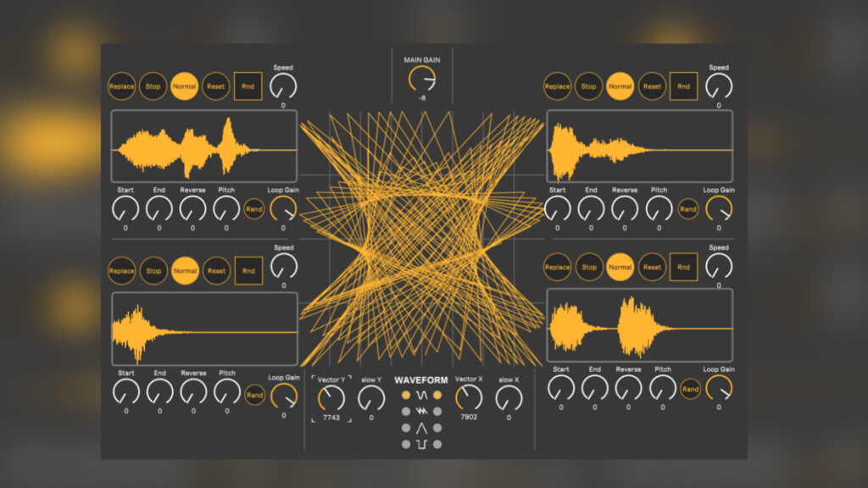This screenshot has height=488, width=868.
Task: Select the noise waveform shape icon
Action: coord(422,410)
